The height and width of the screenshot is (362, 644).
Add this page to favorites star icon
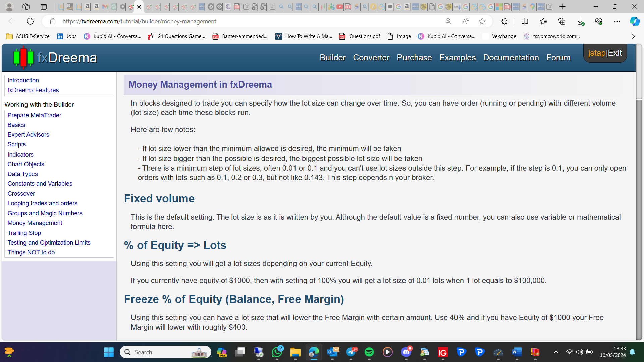pos(482,21)
